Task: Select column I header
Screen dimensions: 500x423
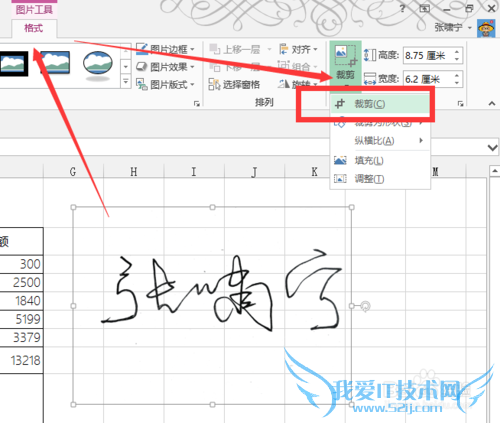Action: pyautogui.click(x=194, y=172)
